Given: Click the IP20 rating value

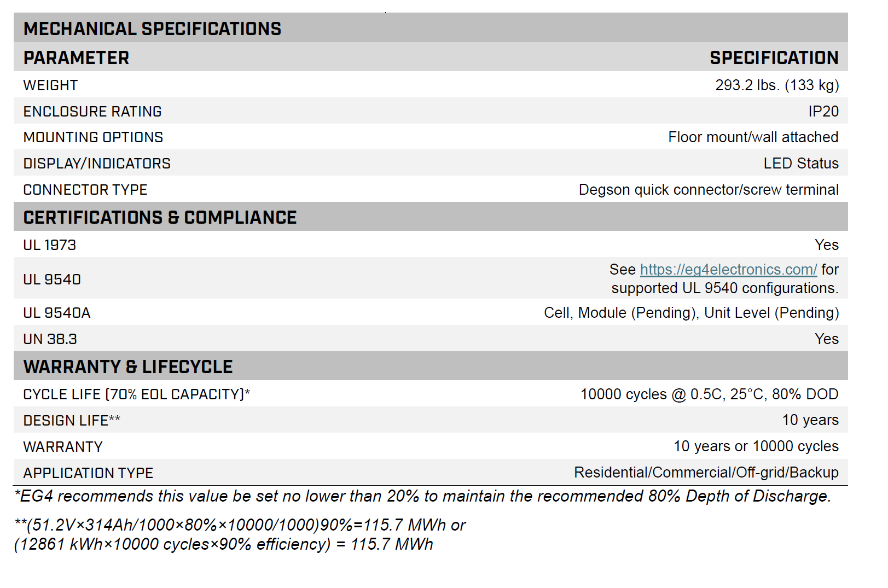Looking at the screenshot, I should tap(823, 112).
